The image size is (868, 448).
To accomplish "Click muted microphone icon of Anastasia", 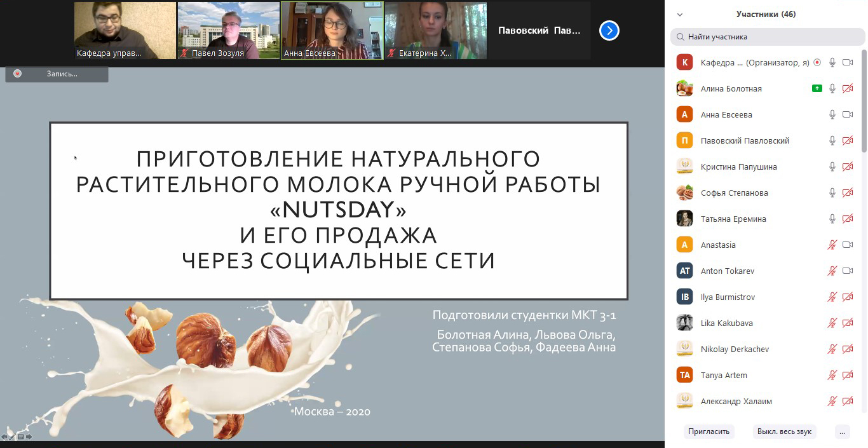I will click(832, 245).
